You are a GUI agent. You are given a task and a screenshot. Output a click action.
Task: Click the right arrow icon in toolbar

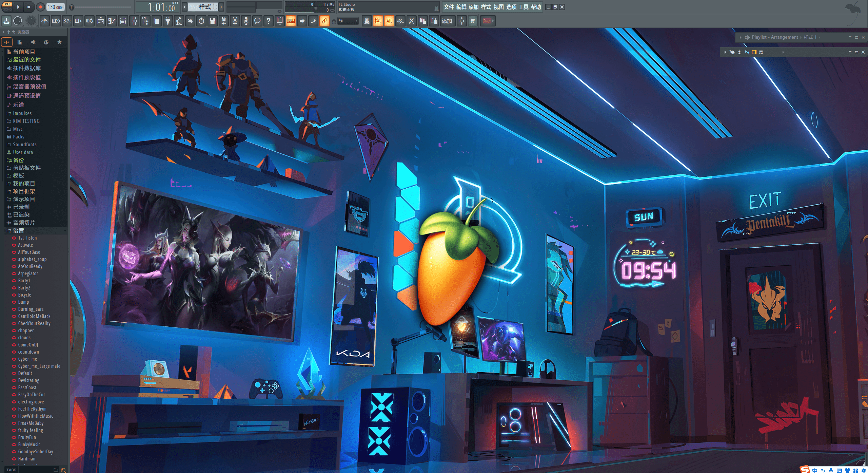(302, 21)
